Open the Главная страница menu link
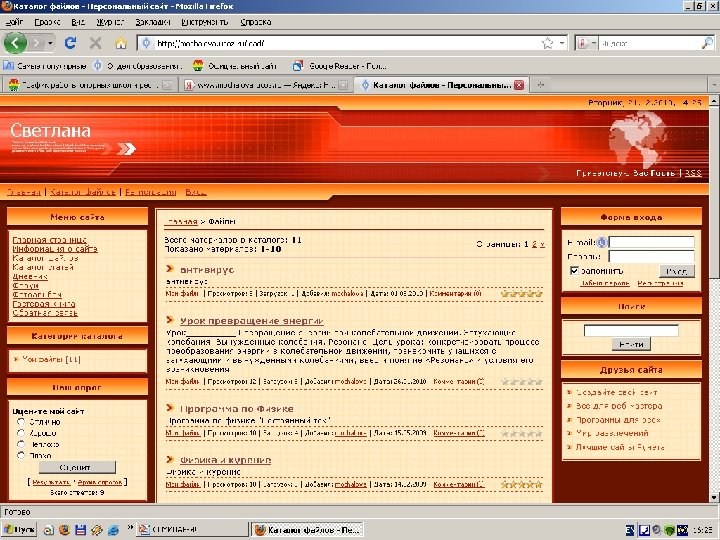Image resolution: width=720 pixels, height=540 pixels. point(50,240)
